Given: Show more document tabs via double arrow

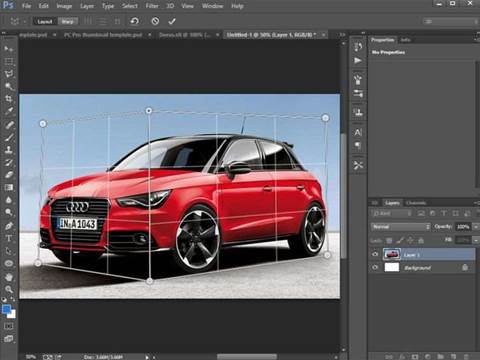Looking at the screenshot, I should [342, 34].
